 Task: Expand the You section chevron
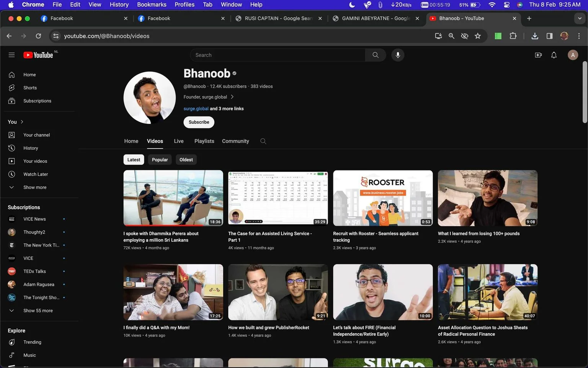[22, 122]
